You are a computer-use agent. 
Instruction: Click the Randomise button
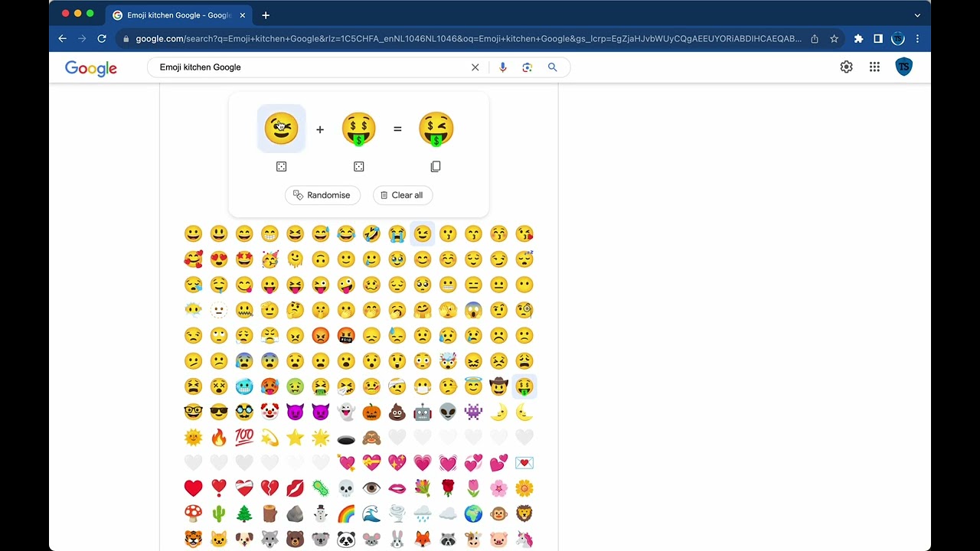point(322,195)
